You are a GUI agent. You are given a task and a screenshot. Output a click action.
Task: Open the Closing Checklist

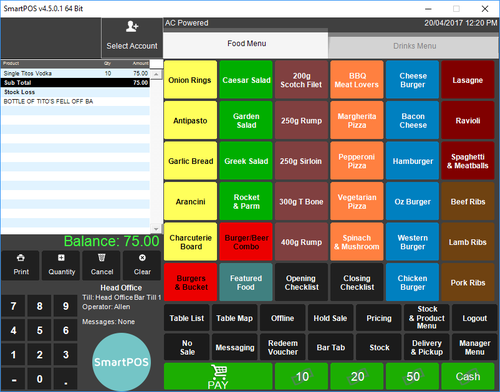pos(357,282)
